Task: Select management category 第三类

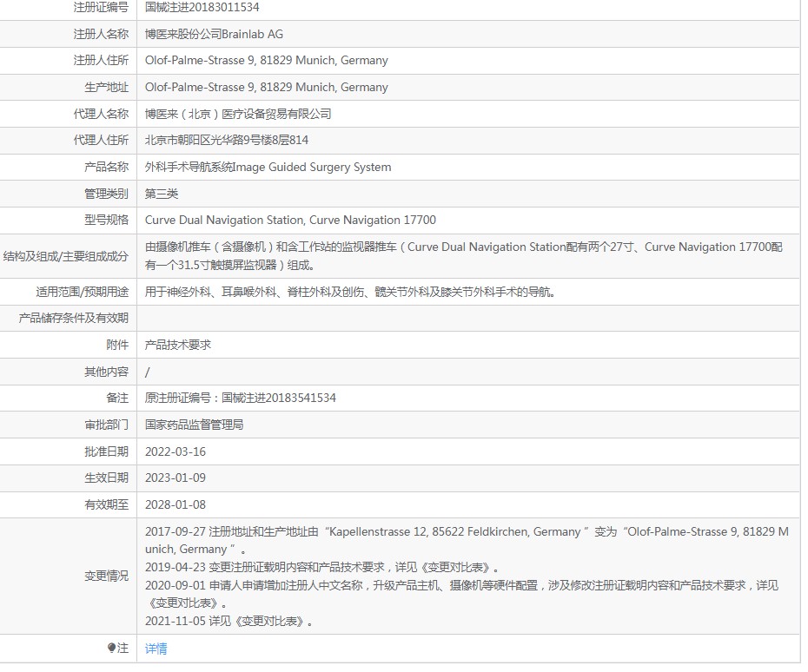Action: [x=162, y=194]
